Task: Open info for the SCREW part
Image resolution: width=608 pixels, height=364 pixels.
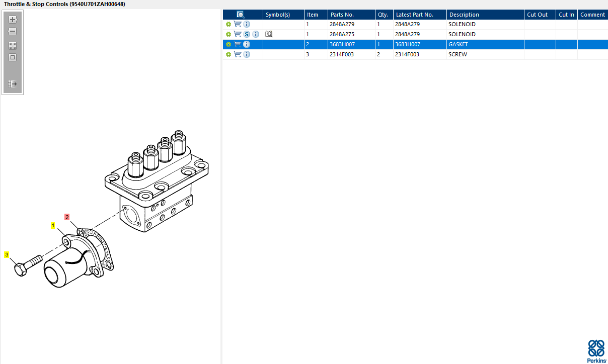Action: coord(247,54)
